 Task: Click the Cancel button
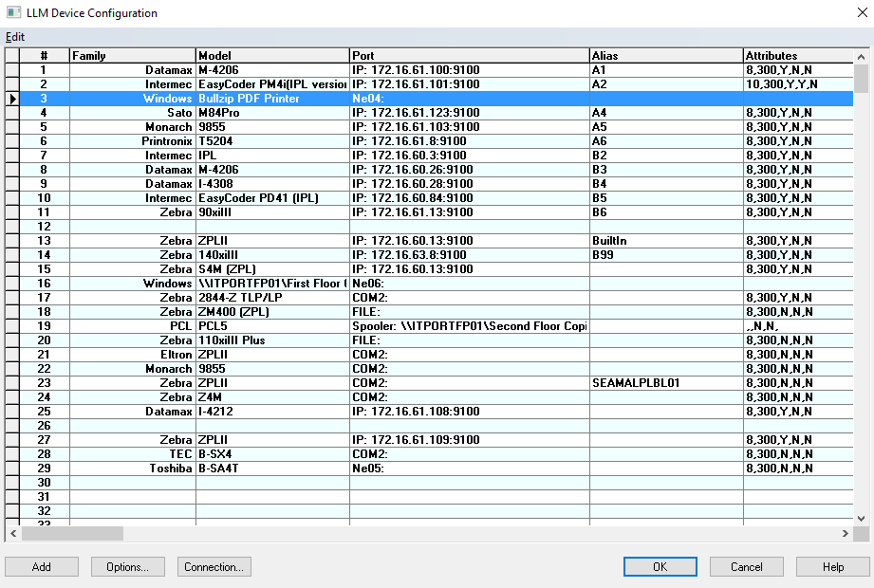point(746,567)
